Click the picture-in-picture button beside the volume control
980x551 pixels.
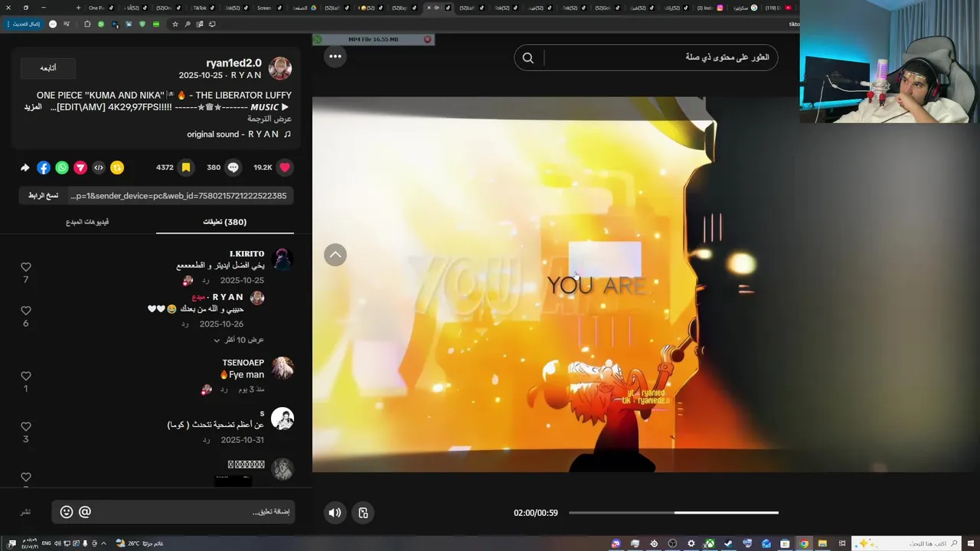click(x=364, y=513)
